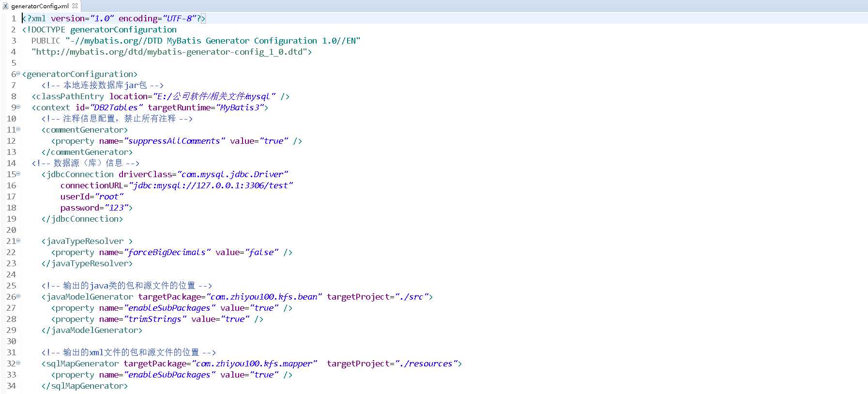Click the closing javaModelGenerator tag on line 29
Viewport: 868px width, 394px height.
[x=92, y=330]
